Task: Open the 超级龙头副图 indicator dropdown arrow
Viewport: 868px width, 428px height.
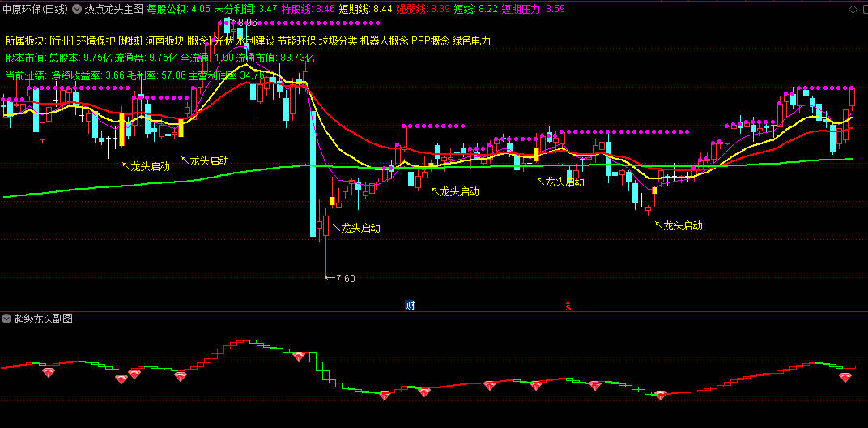Action: click(6, 319)
